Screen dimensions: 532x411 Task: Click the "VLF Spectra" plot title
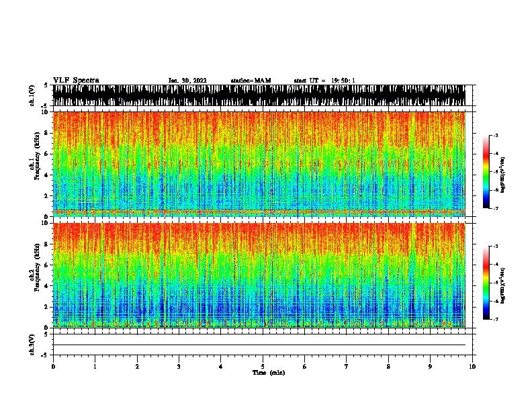tap(76, 81)
